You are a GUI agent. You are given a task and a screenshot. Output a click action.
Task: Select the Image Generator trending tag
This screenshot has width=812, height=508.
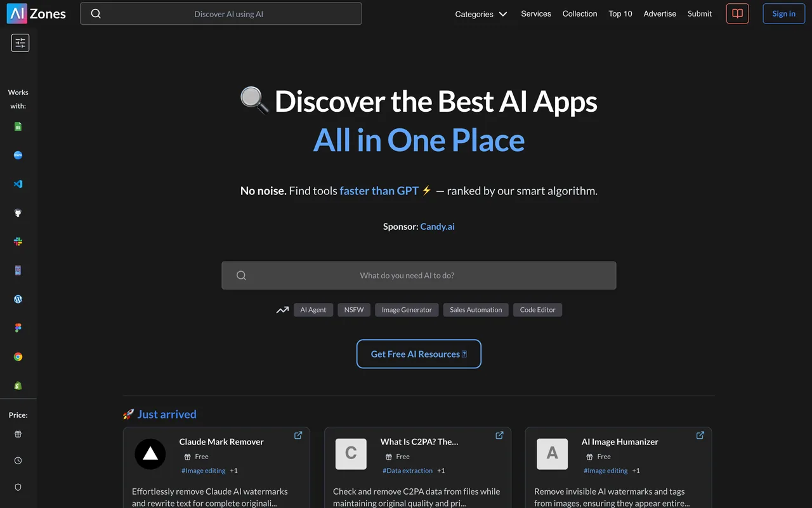(x=407, y=310)
